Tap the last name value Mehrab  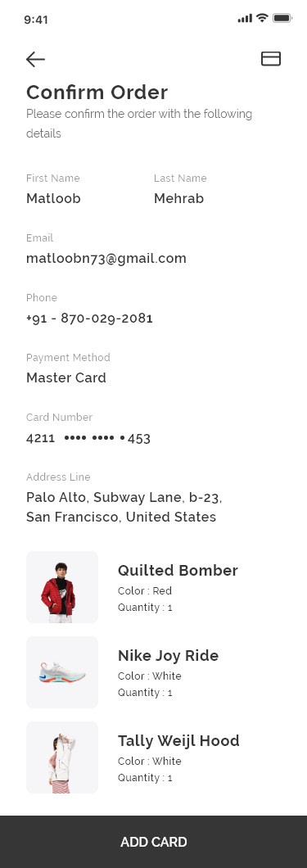point(178,198)
